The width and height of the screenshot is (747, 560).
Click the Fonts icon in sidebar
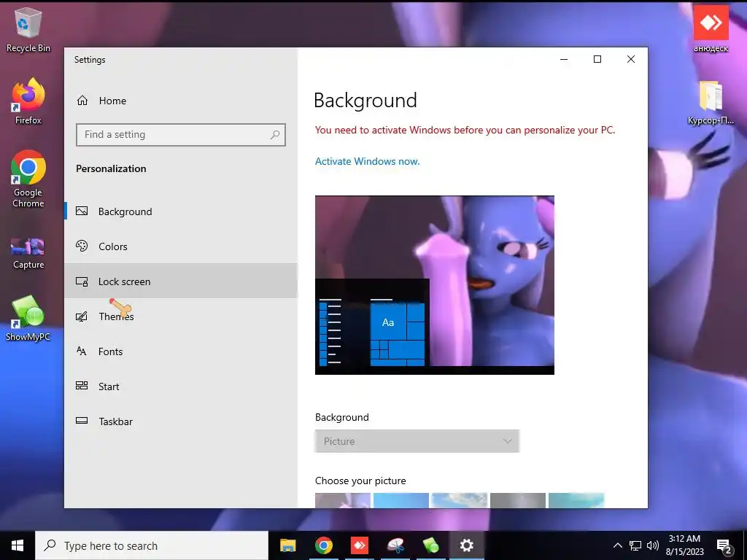(x=82, y=351)
